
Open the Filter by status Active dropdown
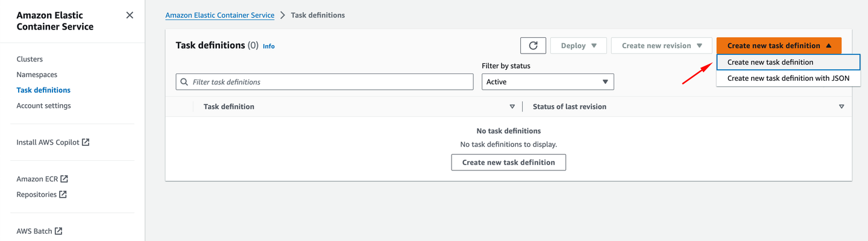click(x=548, y=82)
